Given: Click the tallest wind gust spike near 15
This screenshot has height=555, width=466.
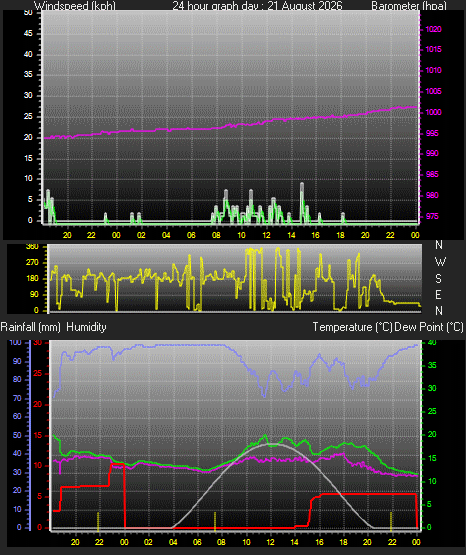Looking at the screenshot, I should 302,202.
